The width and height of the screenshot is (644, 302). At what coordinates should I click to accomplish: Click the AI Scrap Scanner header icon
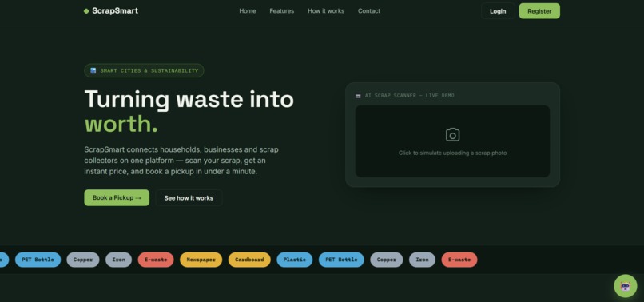point(358,96)
